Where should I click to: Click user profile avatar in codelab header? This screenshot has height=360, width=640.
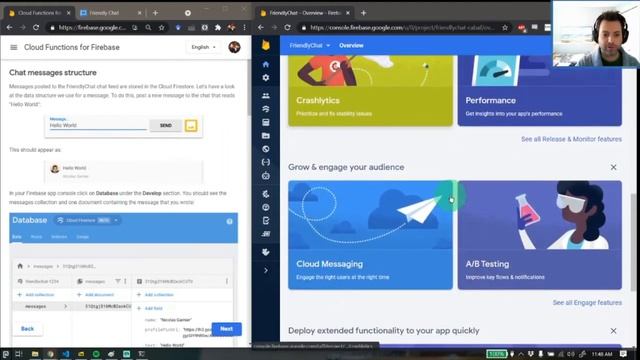point(234,47)
